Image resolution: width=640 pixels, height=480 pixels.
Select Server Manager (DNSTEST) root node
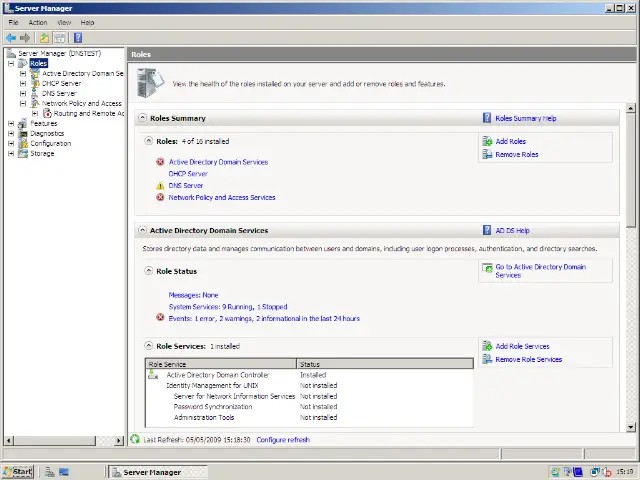tap(60, 53)
